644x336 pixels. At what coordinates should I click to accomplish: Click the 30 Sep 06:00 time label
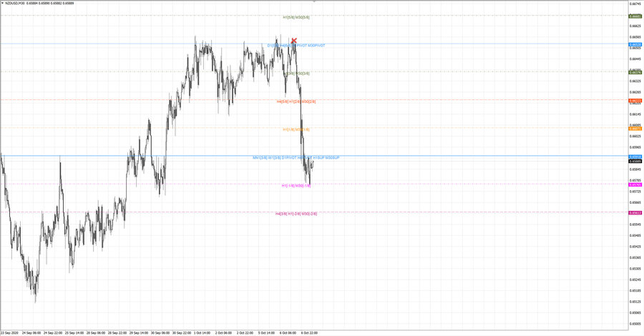point(160,332)
